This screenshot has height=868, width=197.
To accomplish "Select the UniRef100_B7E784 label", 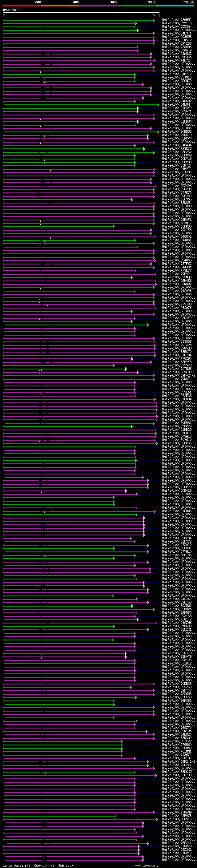I will tap(177, 355).
